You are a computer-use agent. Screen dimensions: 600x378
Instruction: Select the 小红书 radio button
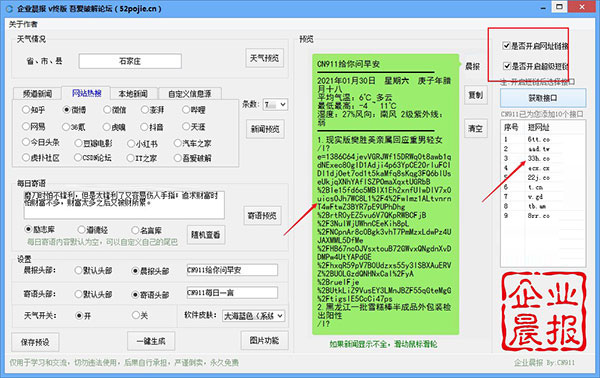pyautogui.click(x=142, y=144)
